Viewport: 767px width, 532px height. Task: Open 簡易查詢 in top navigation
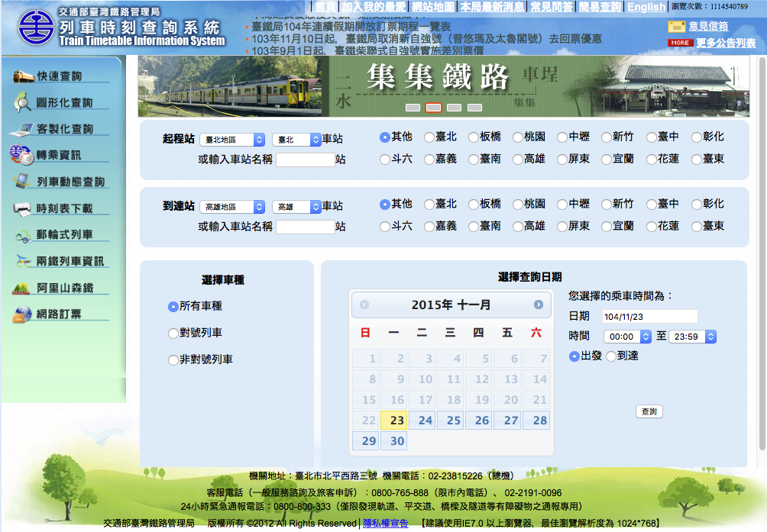pyautogui.click(x=600, y=6)
